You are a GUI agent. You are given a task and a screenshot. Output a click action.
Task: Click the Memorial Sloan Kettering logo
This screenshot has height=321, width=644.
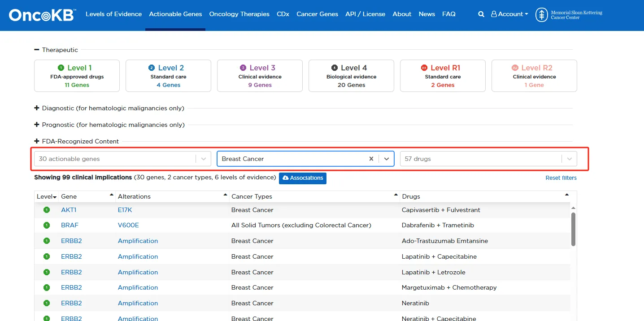click(569, 15)
